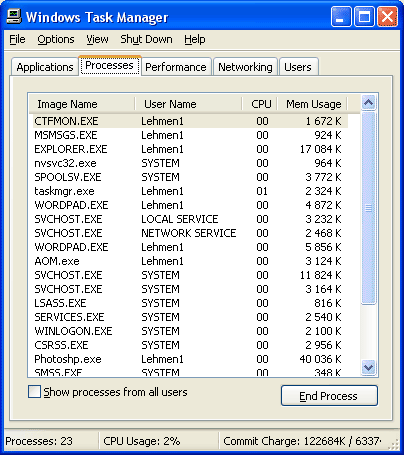The height and width of the screenshot is (455, 404).
Task: Click the process list scroll down arrow
Action: click(369, 368)
